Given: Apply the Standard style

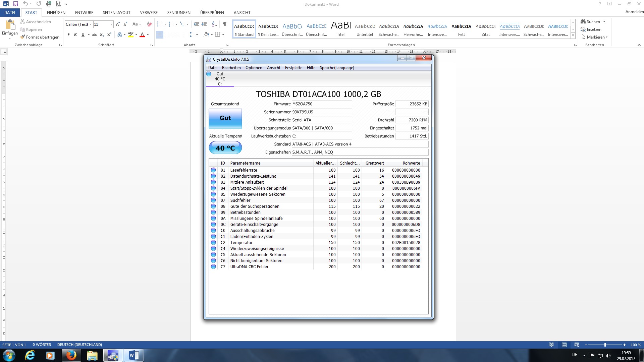Looking at the screenshot, I should (244, 29).
